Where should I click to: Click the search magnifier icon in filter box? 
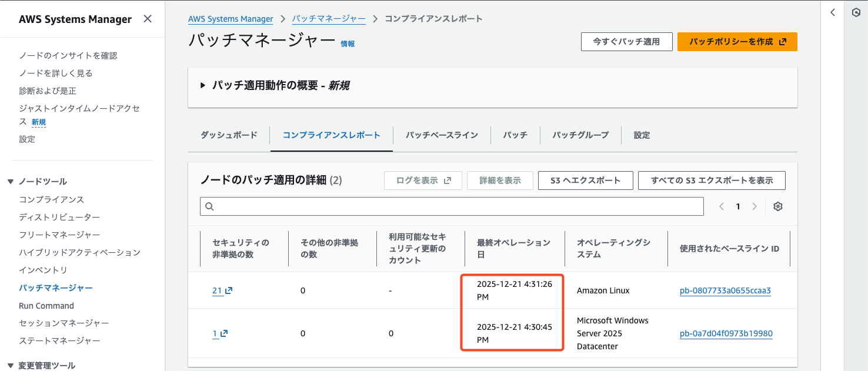point(209,206)
